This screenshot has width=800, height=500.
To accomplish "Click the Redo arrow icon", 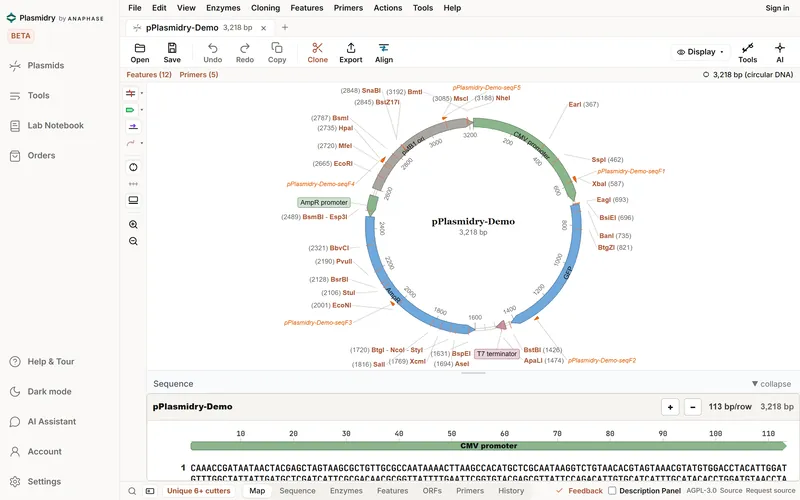I will (x=244, y=48).
